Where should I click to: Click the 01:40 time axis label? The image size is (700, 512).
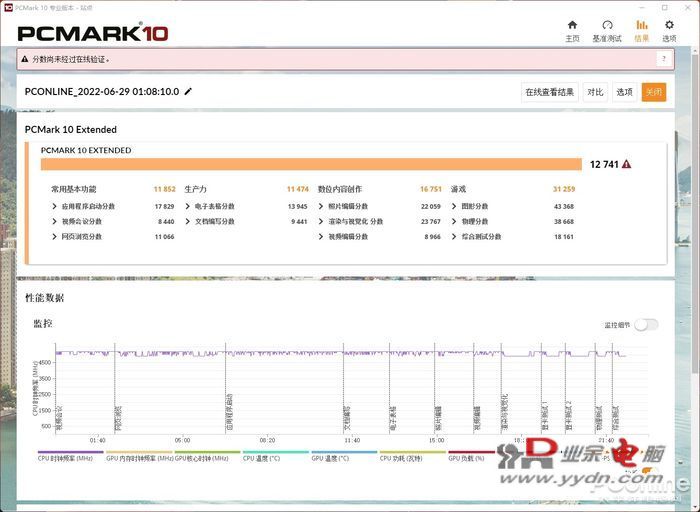[97, 440]
